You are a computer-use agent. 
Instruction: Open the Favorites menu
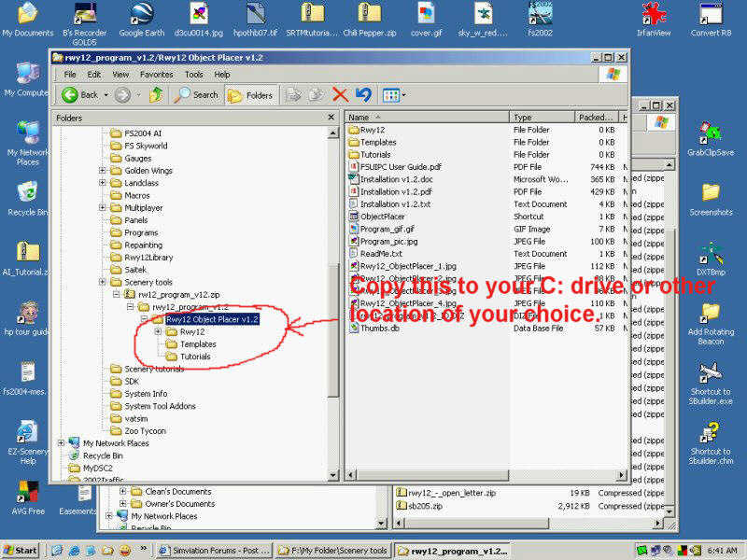156,74
